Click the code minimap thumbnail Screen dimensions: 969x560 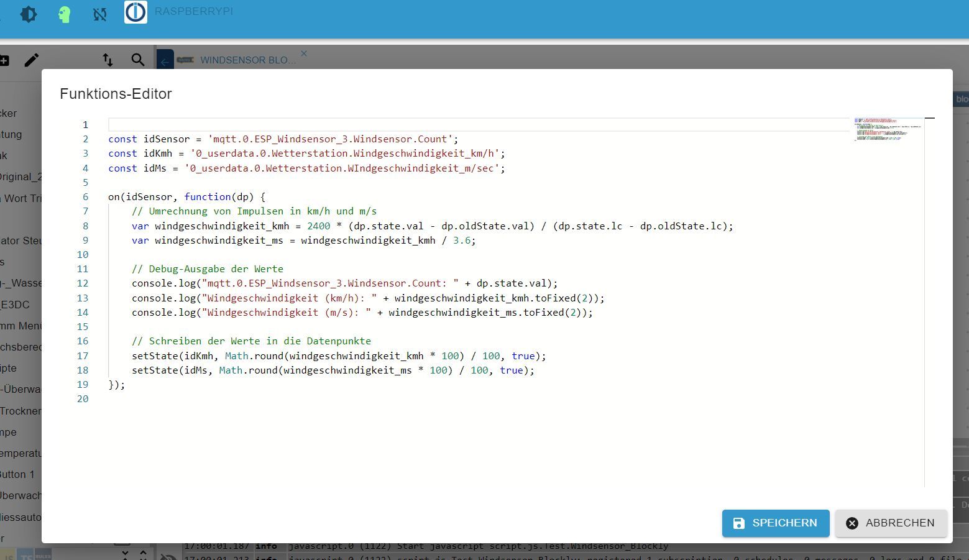888,129
